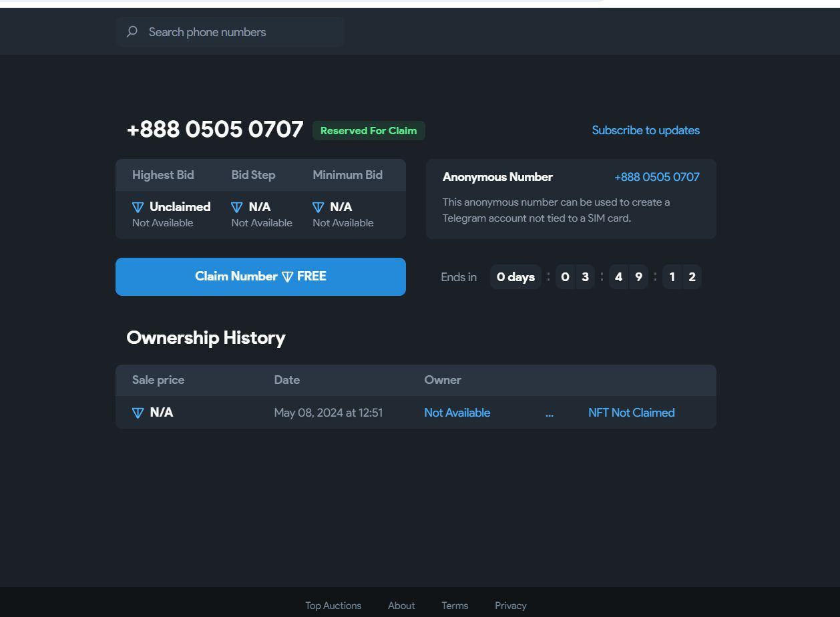Open the +888 0505 0707 blue link
The image size is (840, 617).
[x=657, y=177]
